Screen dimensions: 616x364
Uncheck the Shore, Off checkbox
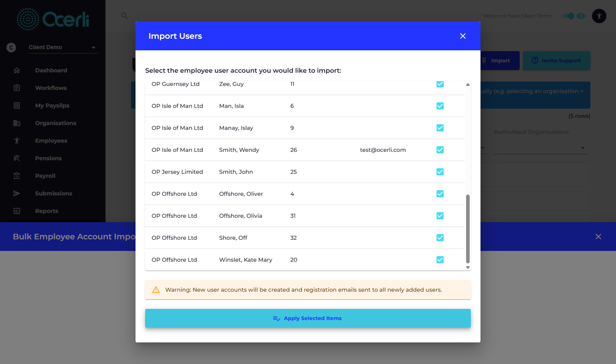[x=440, y=238]
